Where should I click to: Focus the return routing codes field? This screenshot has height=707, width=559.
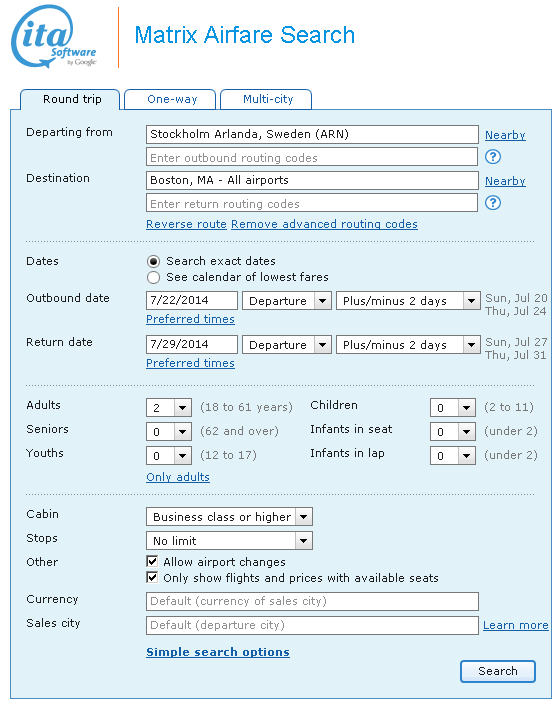click(312, 203)
